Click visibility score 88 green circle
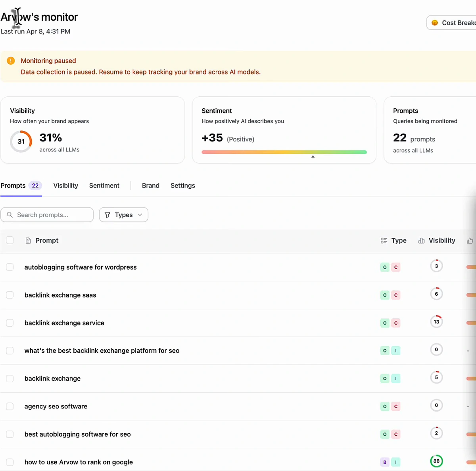Screen dimensions: 476x471 click(436, 461)
